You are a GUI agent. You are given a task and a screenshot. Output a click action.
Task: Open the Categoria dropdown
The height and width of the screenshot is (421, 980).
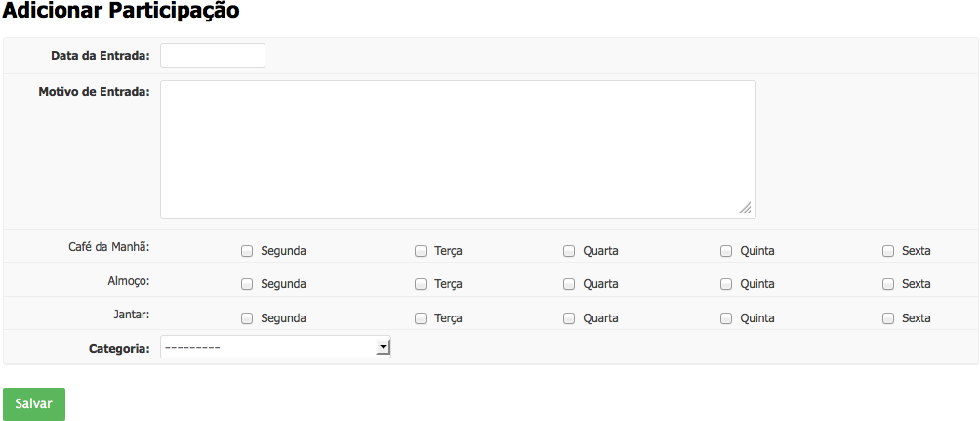point(275,347)
